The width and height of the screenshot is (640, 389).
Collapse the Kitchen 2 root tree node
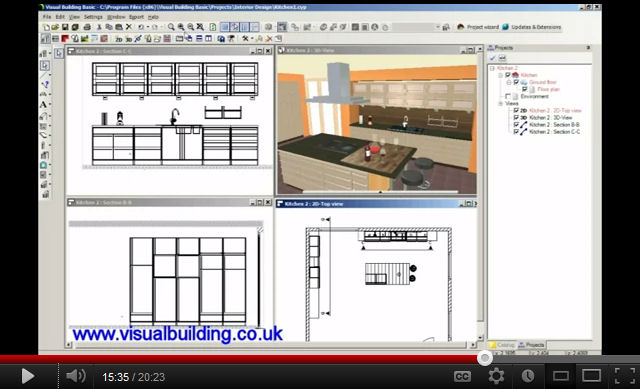[492, 68]
